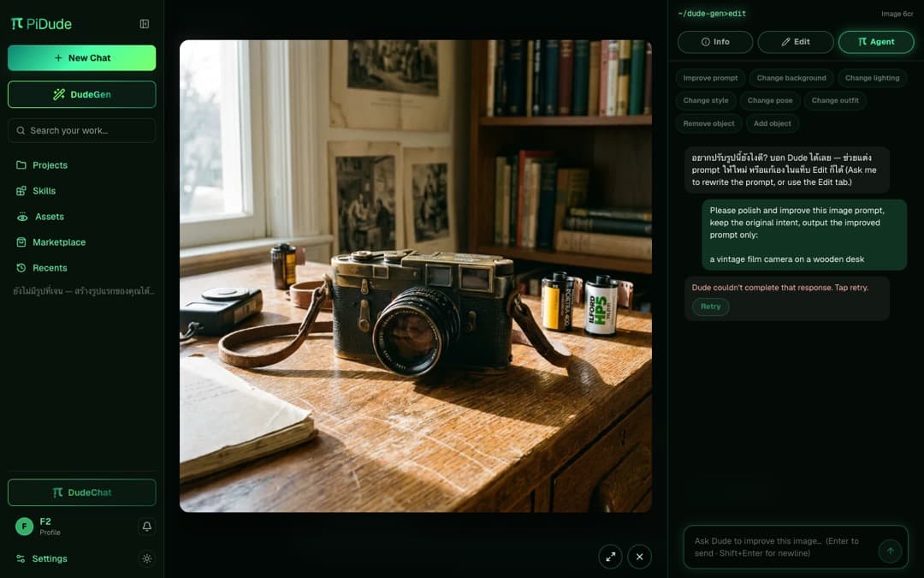The height and width of the screenshot is (578, 924).
Task: Open the F2 profile avatar
Action: 24,526
